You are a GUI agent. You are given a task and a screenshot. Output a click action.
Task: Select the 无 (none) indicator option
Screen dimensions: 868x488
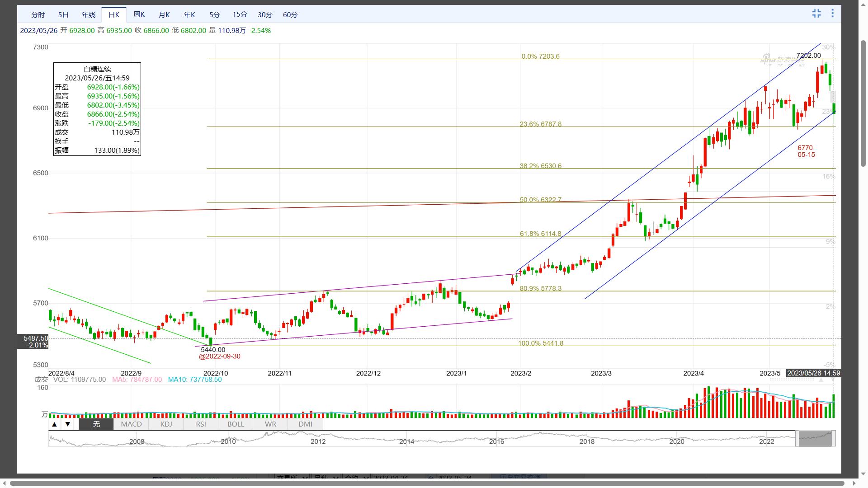(x=96, y=424)
